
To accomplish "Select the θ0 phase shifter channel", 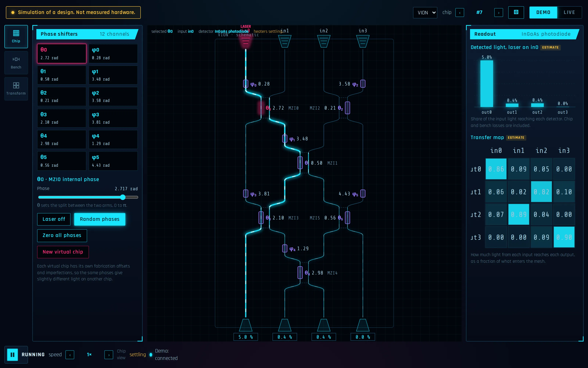I will coord(62,54).
